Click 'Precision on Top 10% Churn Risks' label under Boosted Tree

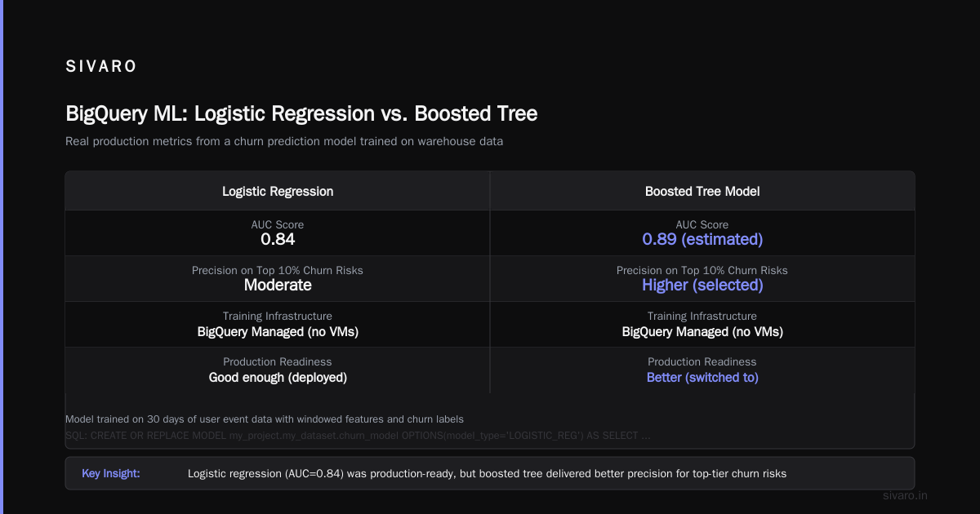tap(702, 270)
